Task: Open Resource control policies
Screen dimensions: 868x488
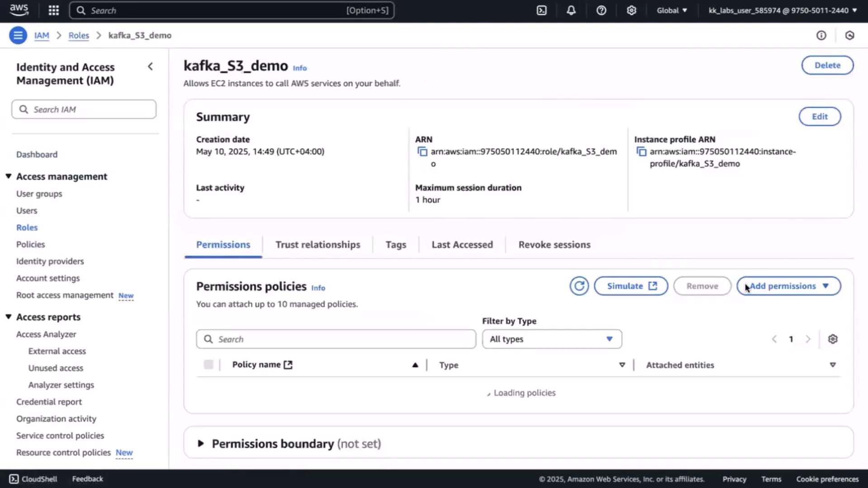Action: 64,452
